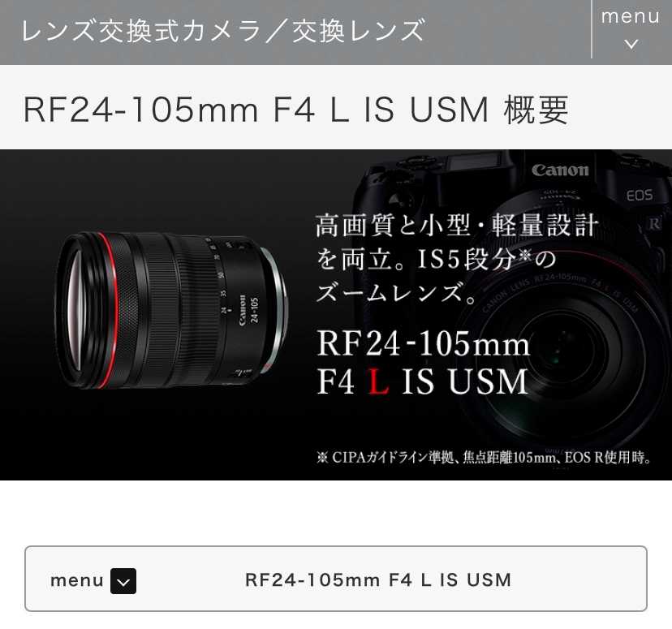Click the ズームレンズ。 line in the banner
Image resolution: width=672 pixels, height=629 pixels.
(x=396, y=293)
